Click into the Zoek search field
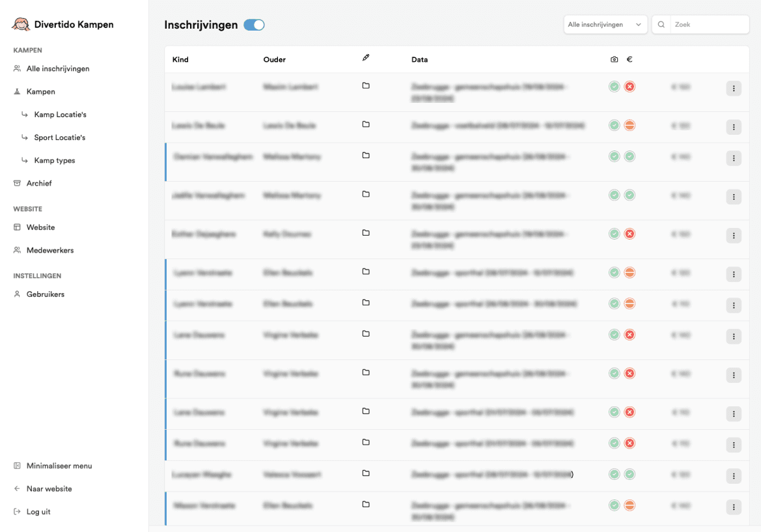This screenshot has height=532, width=761. (x=708, y=25)
